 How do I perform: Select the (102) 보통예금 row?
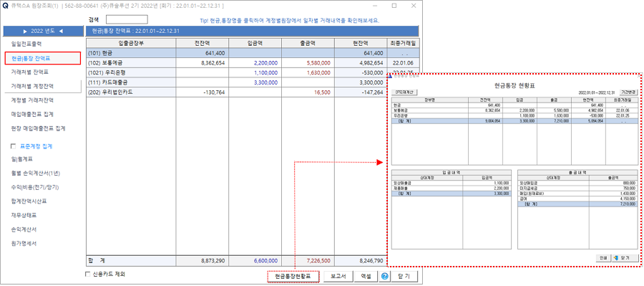[236, 63]
